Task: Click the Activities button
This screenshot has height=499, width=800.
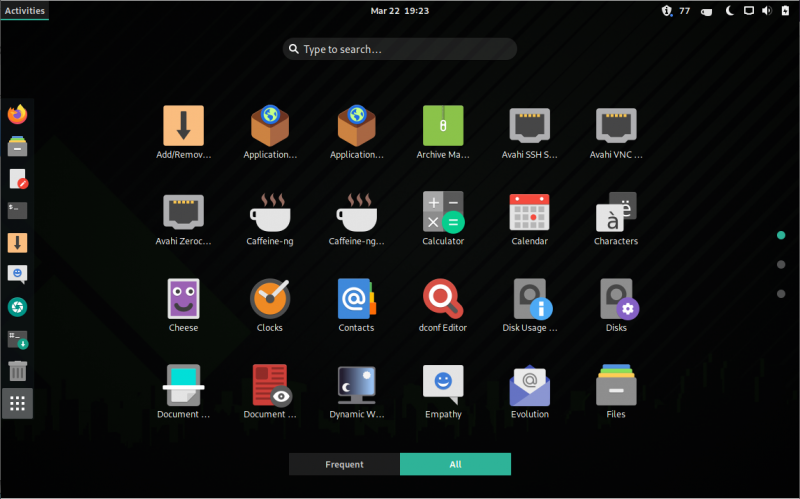Action: 24,10
